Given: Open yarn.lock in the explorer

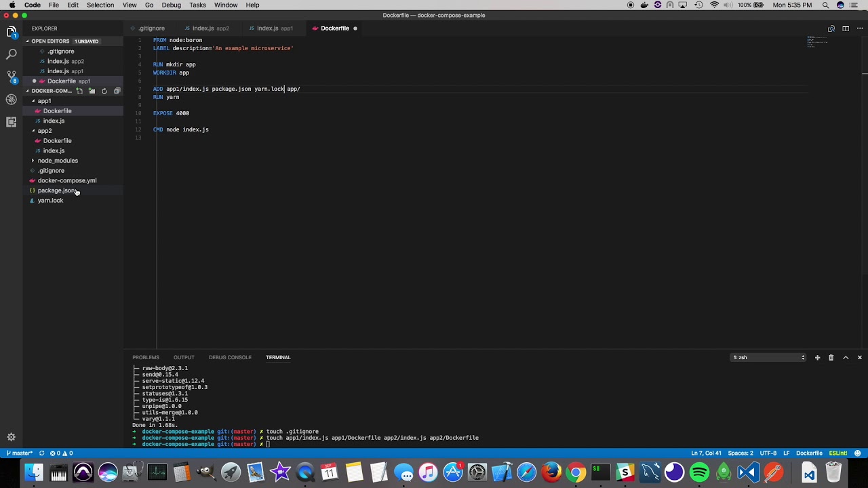Looking at the screenshot, I should click(x=50, y=201).
